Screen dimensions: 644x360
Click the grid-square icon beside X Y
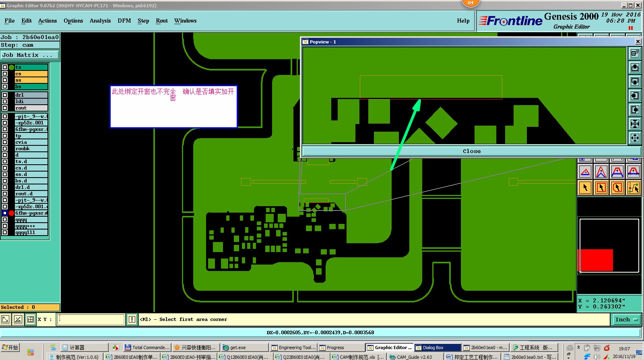[31, 319]
